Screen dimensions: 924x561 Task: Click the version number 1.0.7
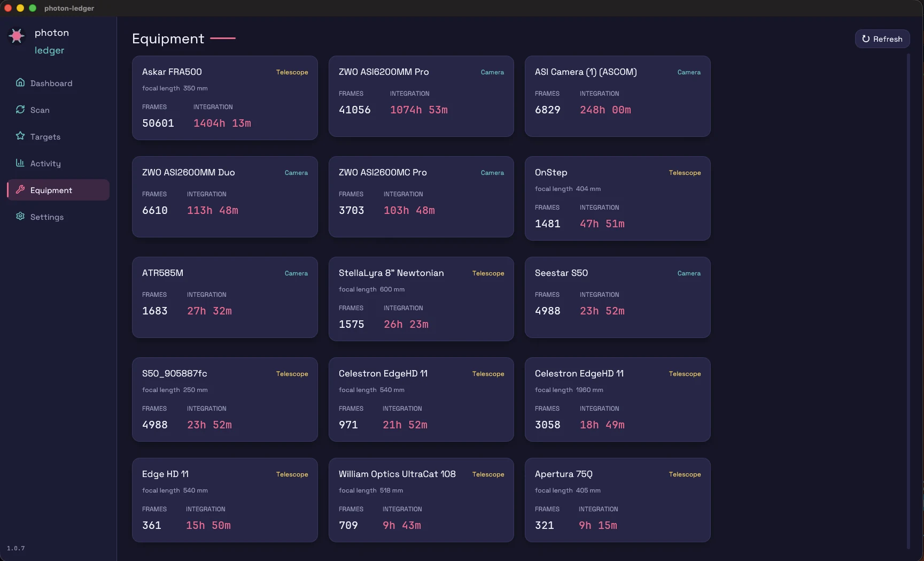click(x=16, y=548)
